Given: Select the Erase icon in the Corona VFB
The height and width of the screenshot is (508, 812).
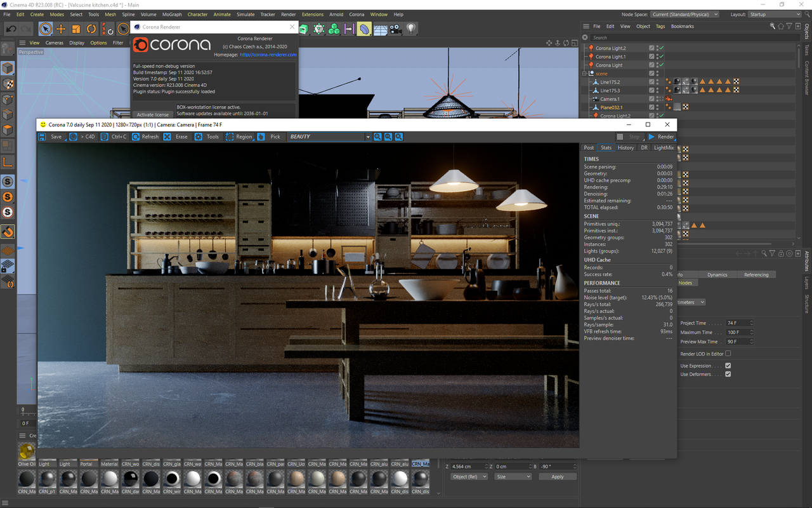Looking at the screenshot, I should (166, 137).
